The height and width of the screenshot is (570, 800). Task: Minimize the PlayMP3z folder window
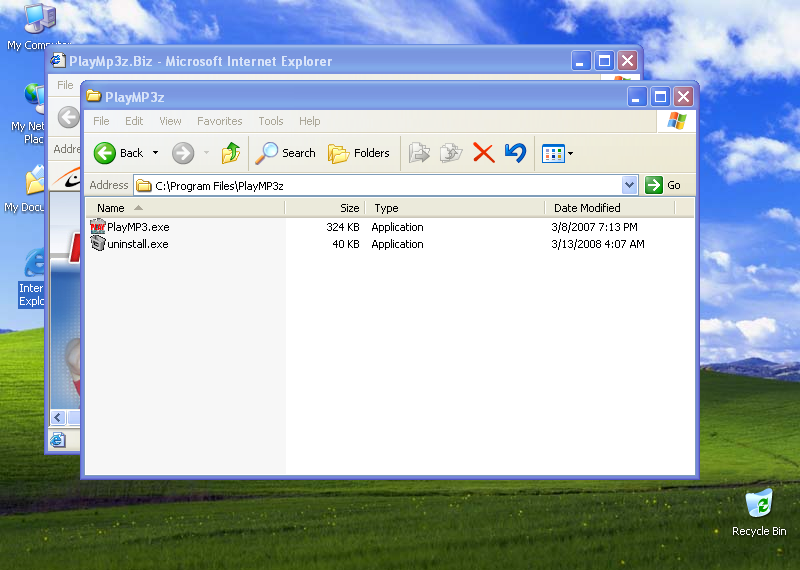pos(636,96)
